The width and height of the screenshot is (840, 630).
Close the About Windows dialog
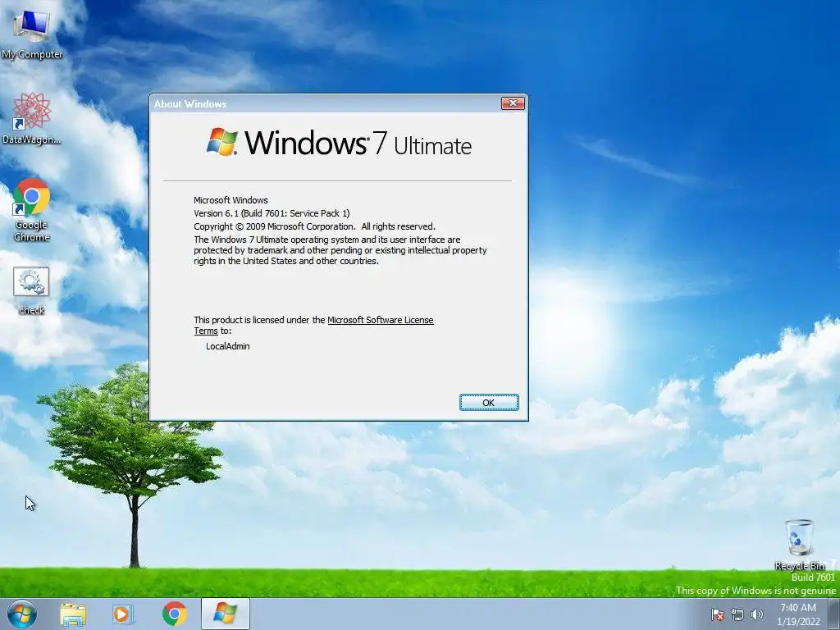coord(513,103)
